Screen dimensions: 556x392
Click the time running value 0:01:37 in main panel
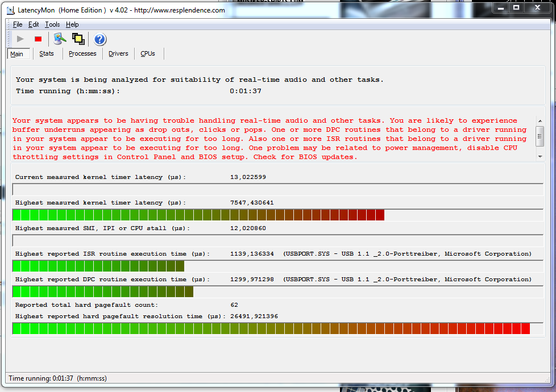[x=246, y=91]
